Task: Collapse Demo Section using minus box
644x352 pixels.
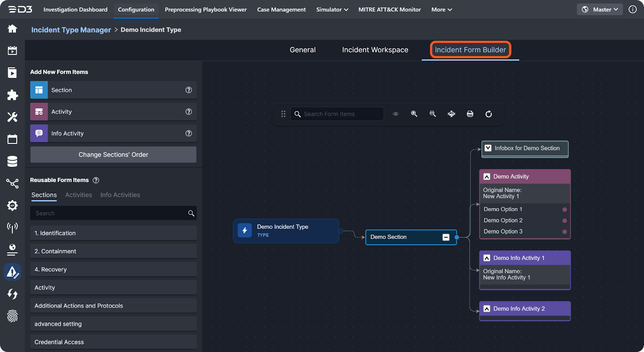Action: (x=446, y=237)
